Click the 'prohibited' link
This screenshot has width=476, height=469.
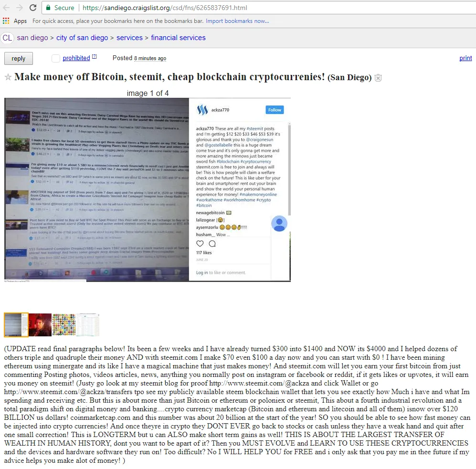tap(76, 58)
